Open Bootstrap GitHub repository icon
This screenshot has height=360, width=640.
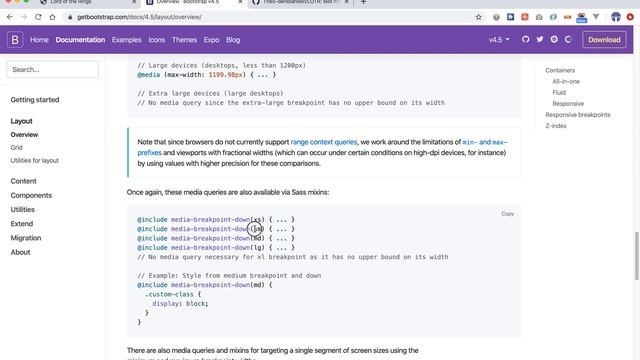[x=525, y=39]
